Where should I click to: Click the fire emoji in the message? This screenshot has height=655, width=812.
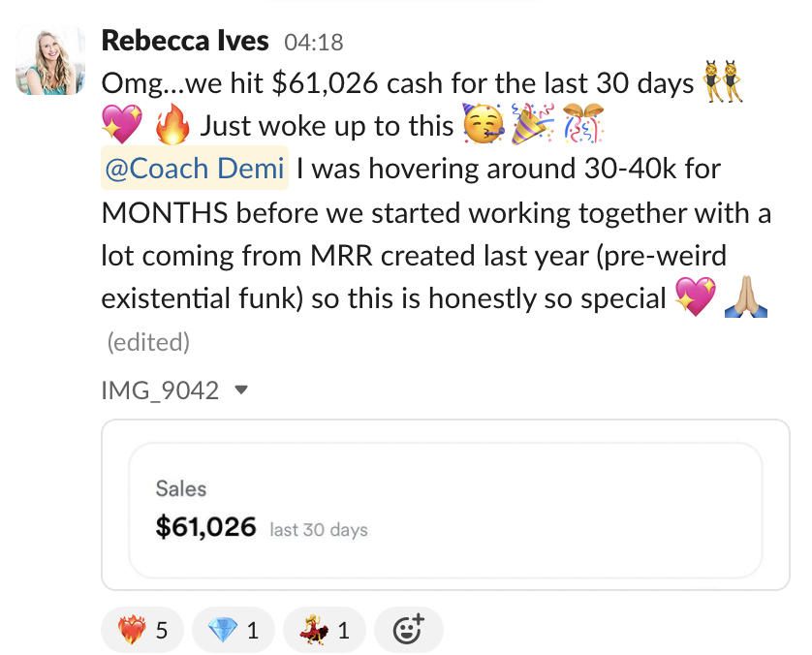pos(173,127)
